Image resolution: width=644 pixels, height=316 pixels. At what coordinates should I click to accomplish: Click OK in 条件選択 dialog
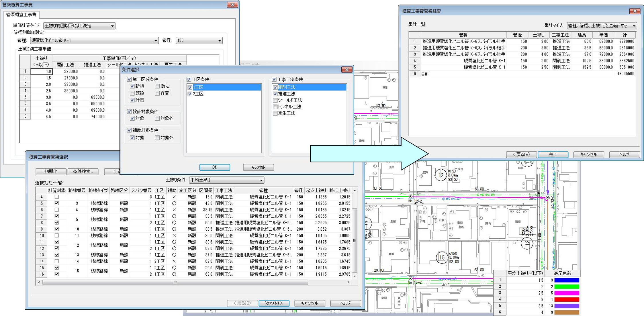point(214,167)
